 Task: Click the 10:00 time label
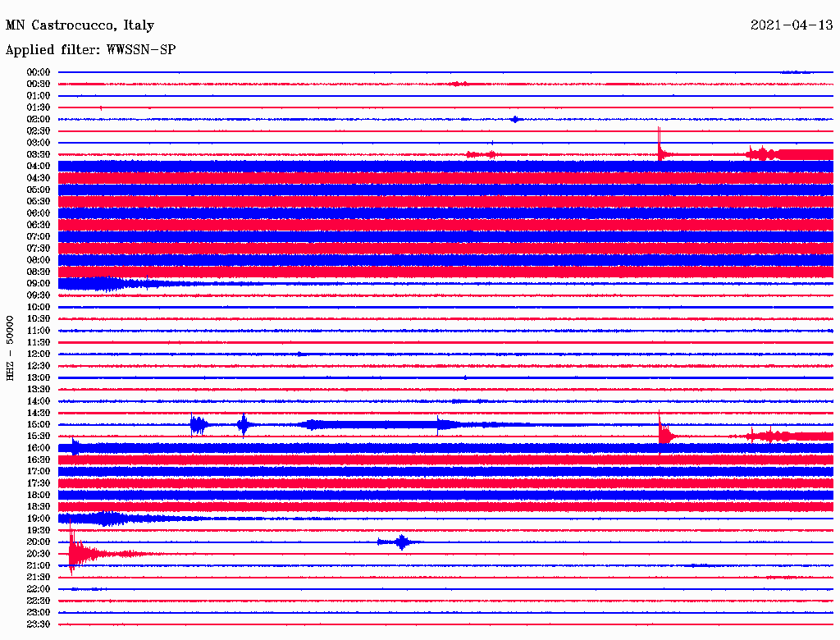38,307
